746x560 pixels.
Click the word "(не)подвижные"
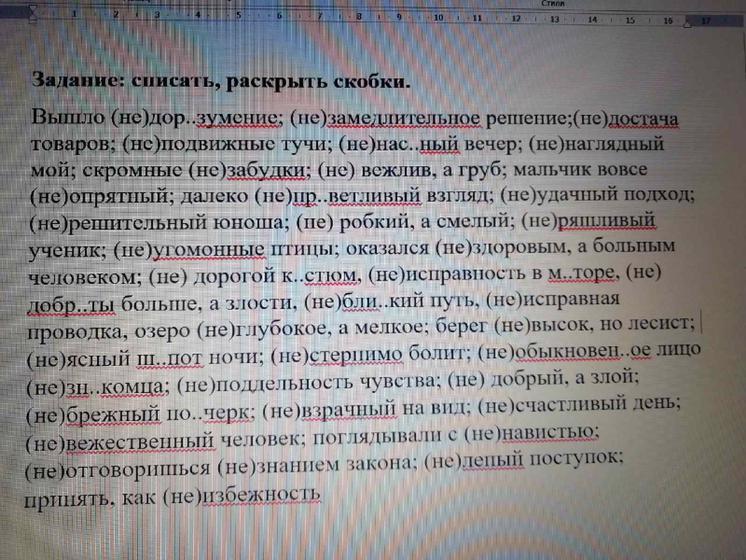(x=198, y=144)
